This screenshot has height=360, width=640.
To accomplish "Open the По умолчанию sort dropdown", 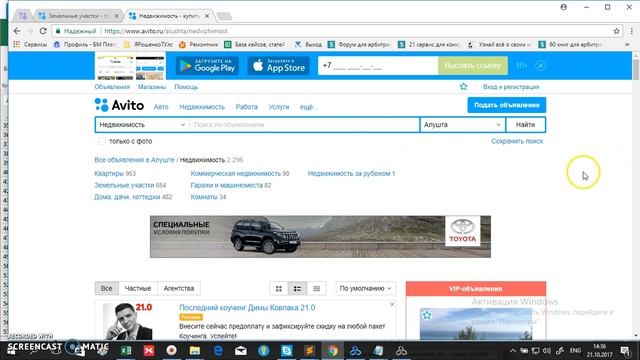I will click(x=365, y=289).
